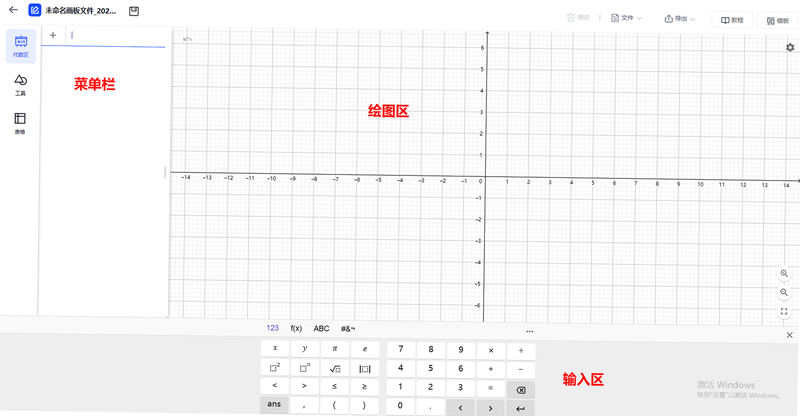
Task: Click number 9 on the keypad
Action: point(461,350)
